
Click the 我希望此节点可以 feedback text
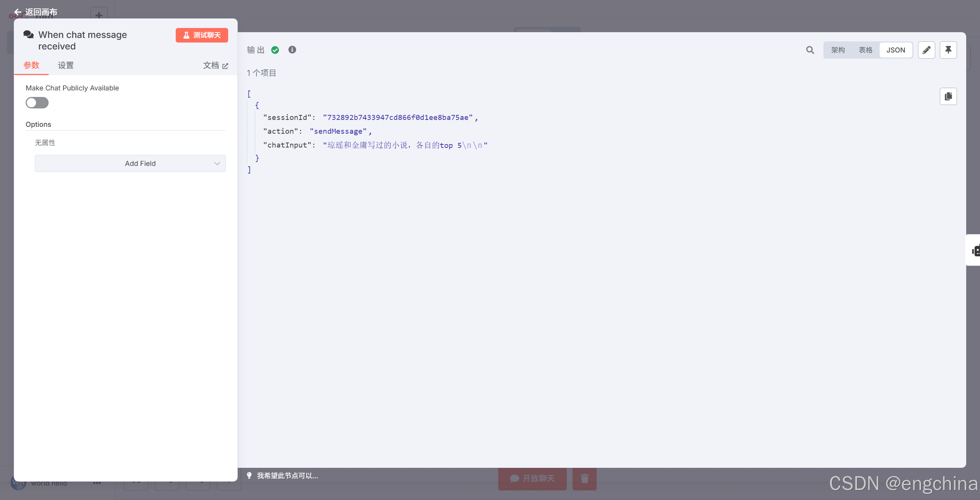(287, 476)
